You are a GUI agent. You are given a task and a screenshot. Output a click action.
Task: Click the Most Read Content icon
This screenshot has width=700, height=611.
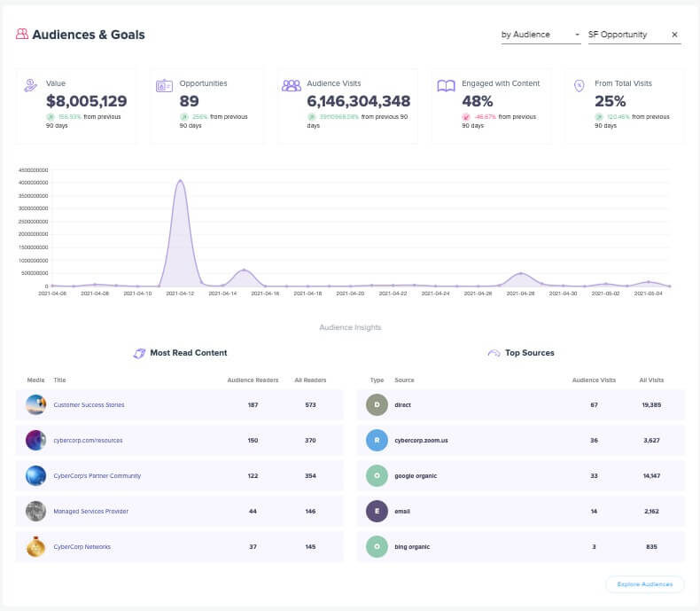(139, 353)
